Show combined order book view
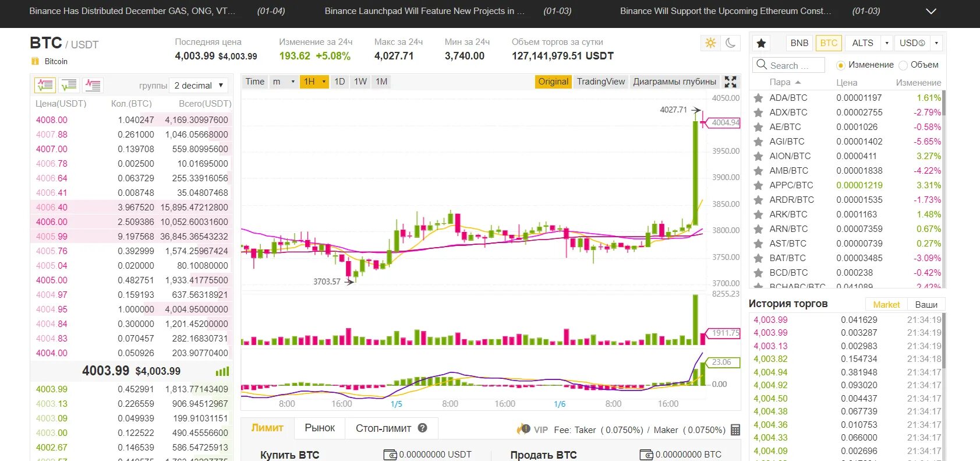980x461 pixels. point(45,85)
